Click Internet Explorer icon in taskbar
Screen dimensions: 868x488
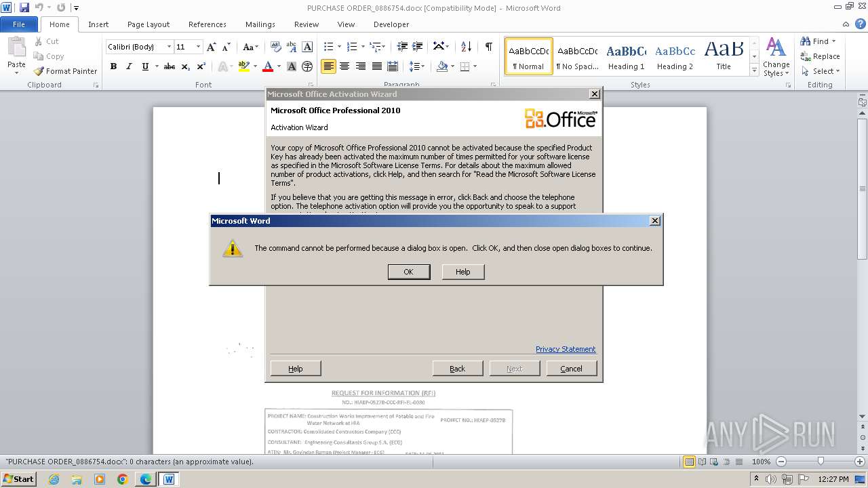pos(54,479)
